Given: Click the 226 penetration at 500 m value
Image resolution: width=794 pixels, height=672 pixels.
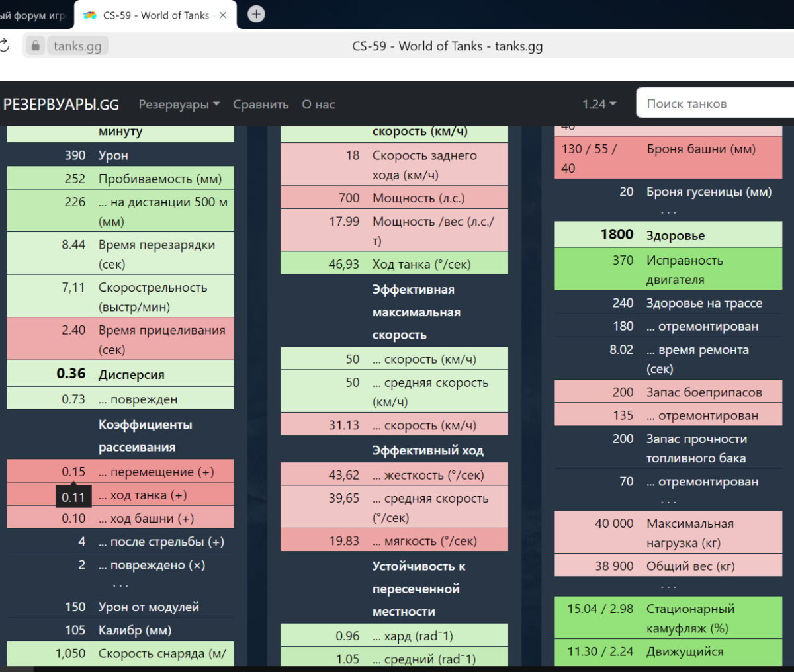Looking at the screenshot, I should pos(75,202).
